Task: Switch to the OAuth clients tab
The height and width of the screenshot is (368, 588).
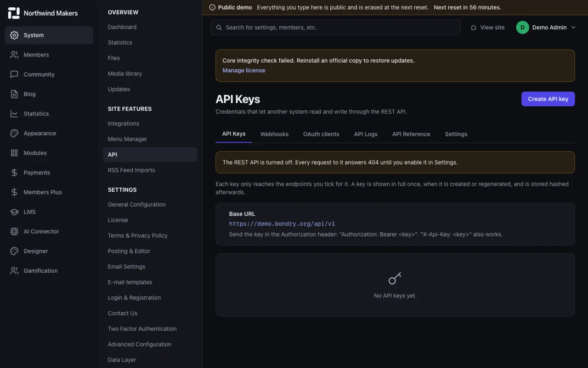Action: [x=321, y=134]
